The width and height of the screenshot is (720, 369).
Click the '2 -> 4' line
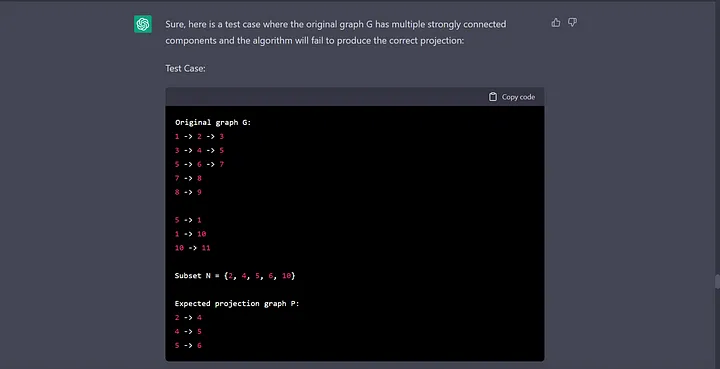point(188,318)
